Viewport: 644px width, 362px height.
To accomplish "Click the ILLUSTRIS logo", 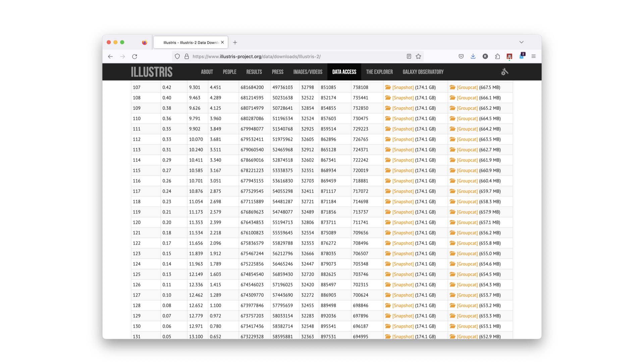I will [x=152, y=72].
